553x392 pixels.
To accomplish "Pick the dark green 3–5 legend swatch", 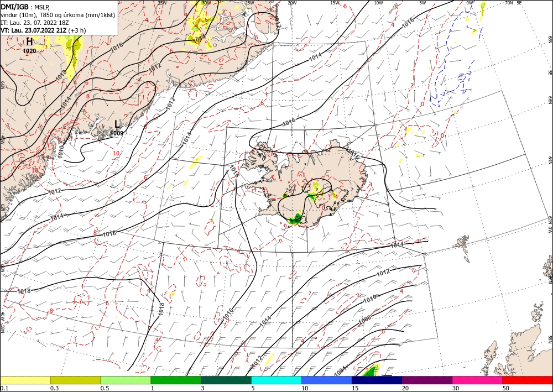I will pos(226,380).
